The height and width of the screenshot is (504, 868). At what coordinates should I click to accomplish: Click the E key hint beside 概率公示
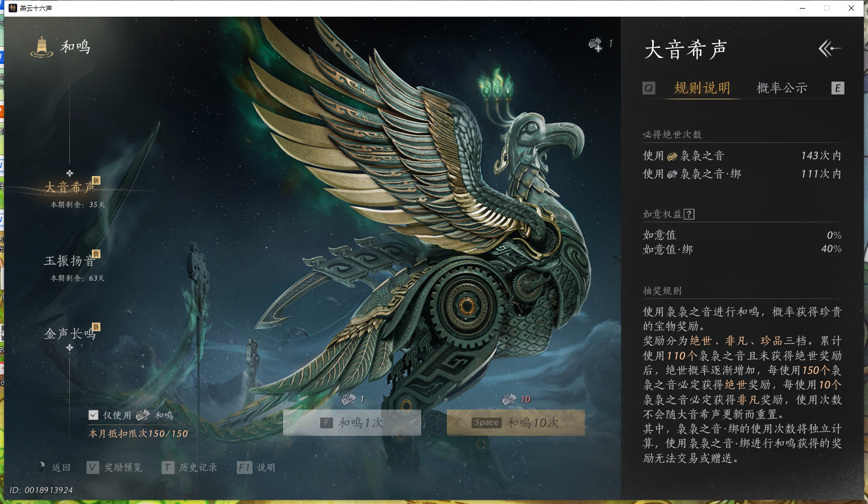click(x=837, y=88)
